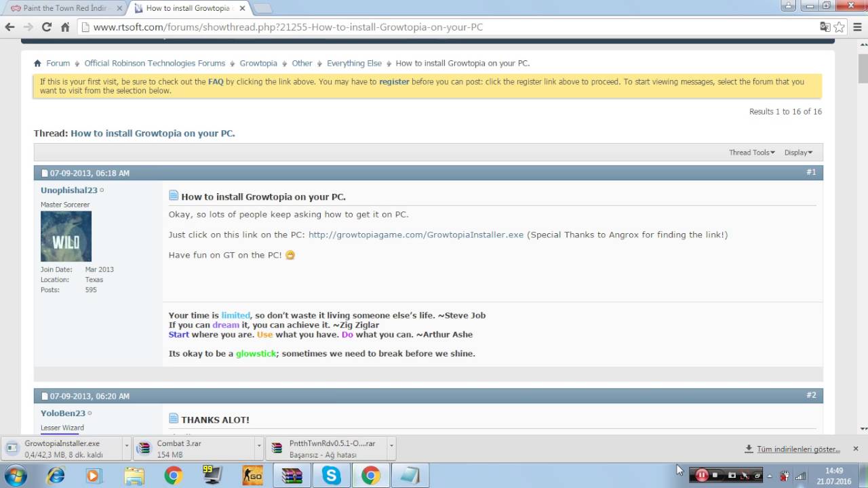Open the thread title link beside Thread:
This screenshot has width=868, height=488.
153,134
